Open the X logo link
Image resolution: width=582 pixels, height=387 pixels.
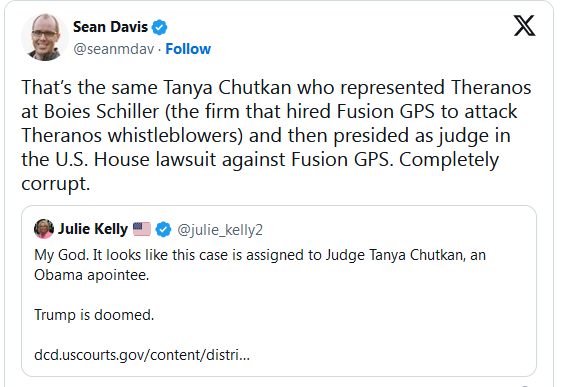[x=524, y=26]
